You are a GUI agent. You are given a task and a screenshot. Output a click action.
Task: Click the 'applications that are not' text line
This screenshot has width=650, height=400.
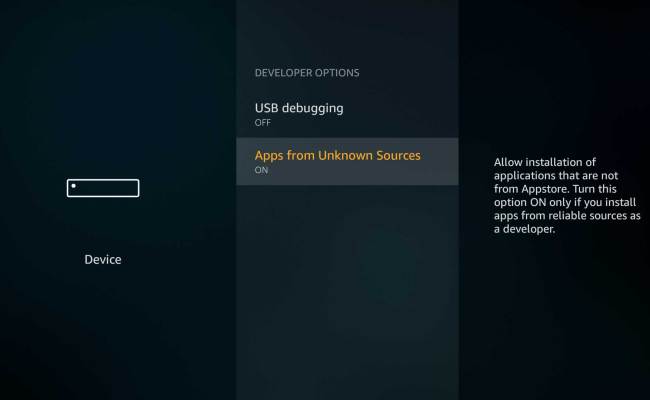pyautogui.click(x=556, y=176)
